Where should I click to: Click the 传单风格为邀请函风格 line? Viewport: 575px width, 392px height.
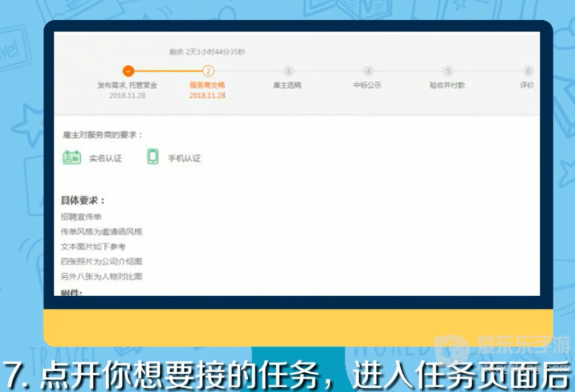tap(101, 232)
